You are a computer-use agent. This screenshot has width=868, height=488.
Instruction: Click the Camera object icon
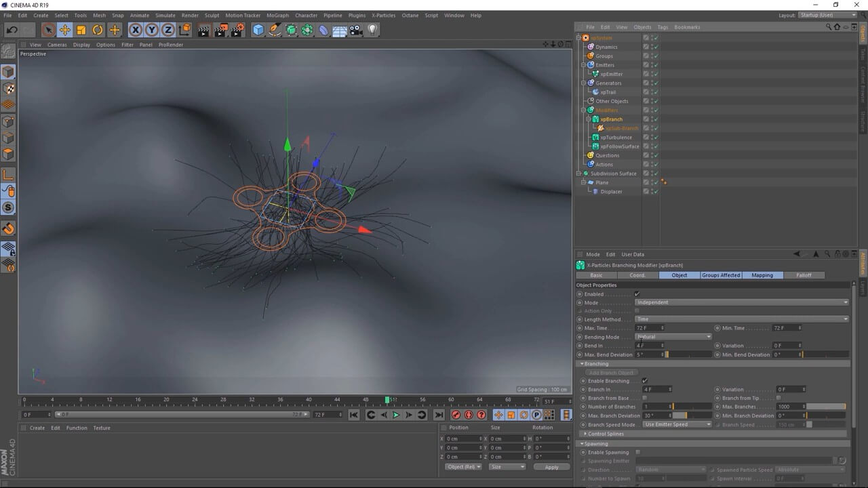coord(356,30)
